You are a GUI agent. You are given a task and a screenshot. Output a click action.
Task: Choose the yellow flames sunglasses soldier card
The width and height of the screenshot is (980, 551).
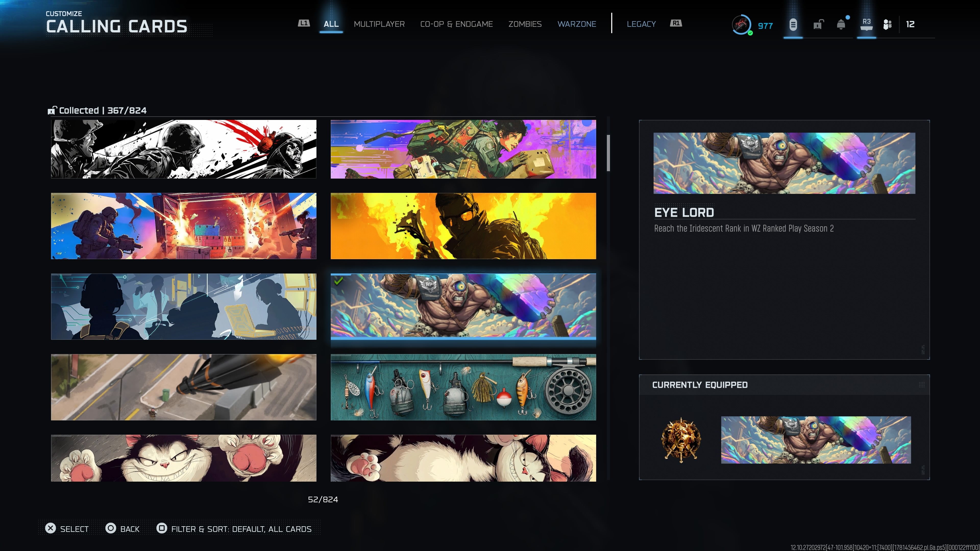pyautogui.click(x=463, y=226)
